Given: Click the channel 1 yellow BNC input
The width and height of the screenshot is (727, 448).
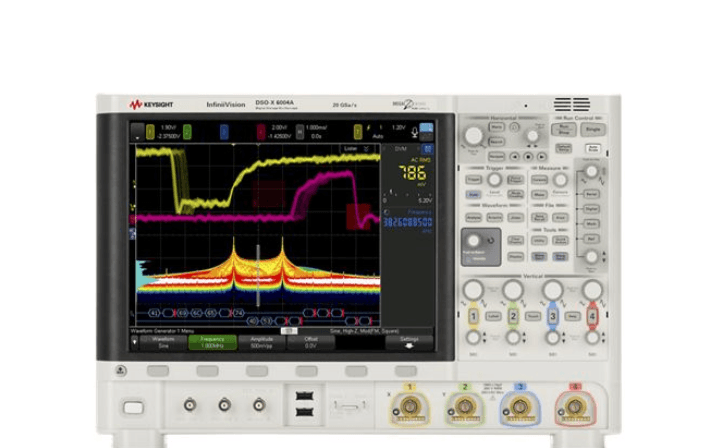Looking at the screenshot, I should [x=409, y=407].
